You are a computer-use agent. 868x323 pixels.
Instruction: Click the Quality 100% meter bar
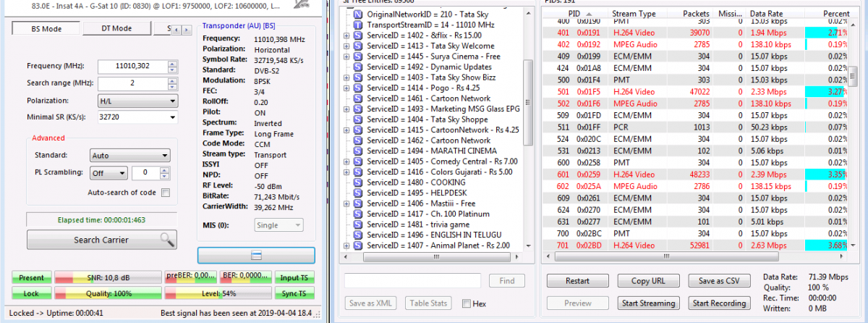[108, 293]
